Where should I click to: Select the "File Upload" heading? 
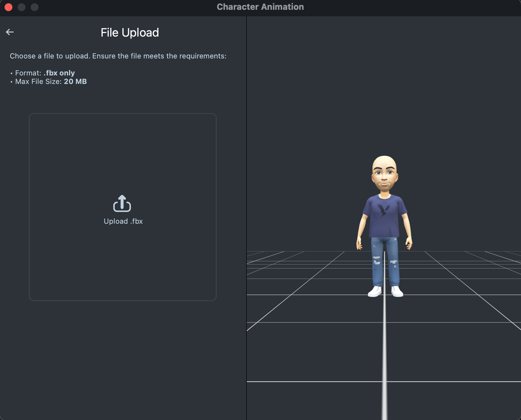(x=130, y=33)
